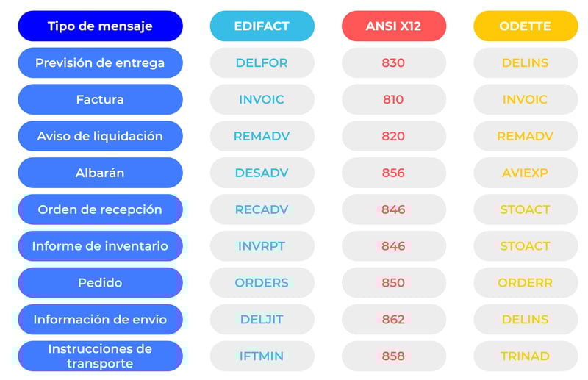Select the ANSI X12 column header
The height and width of the screenshot is (380, 588).
point(394,26)
